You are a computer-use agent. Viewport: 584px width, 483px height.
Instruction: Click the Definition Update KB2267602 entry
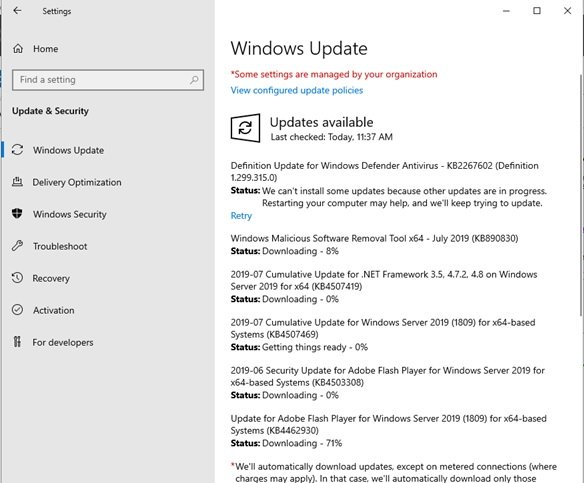point(385,171)
